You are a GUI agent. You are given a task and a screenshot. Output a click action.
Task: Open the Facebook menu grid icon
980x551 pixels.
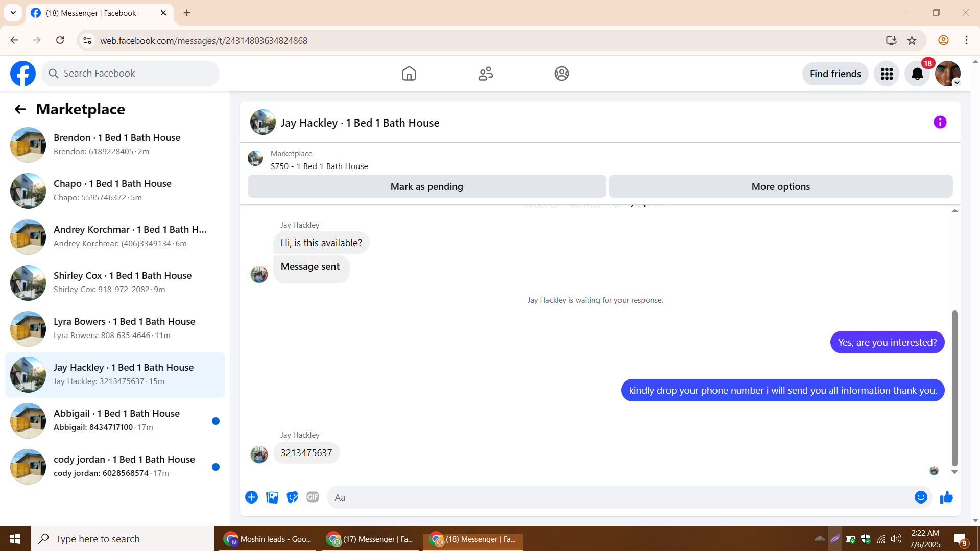coord(887,74)
